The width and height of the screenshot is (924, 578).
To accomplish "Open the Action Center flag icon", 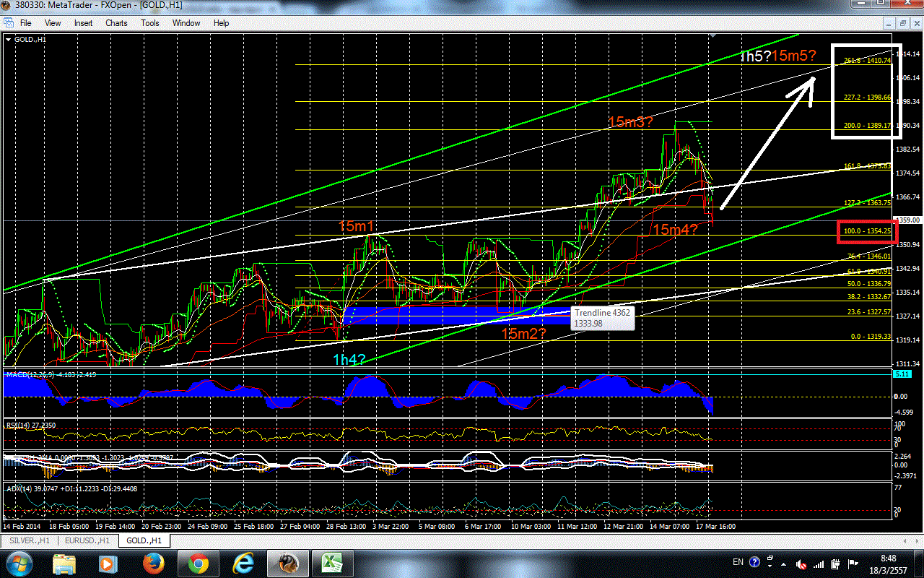I will [854, 563].
